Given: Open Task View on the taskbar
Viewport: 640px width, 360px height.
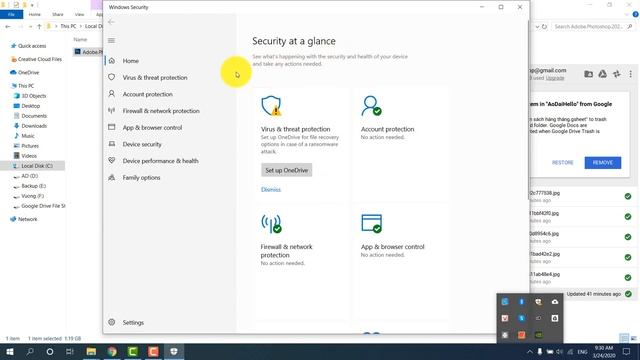Looking at the screenshot, I should point(70,352).
